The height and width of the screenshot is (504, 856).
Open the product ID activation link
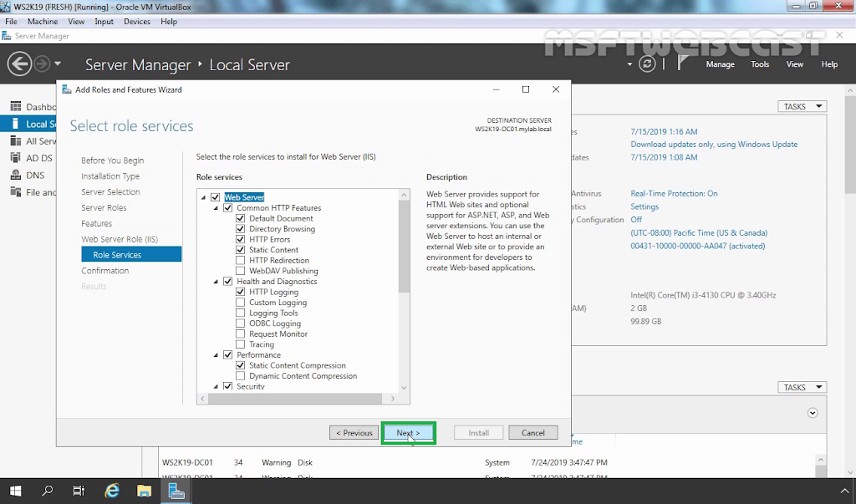[698, 246]
